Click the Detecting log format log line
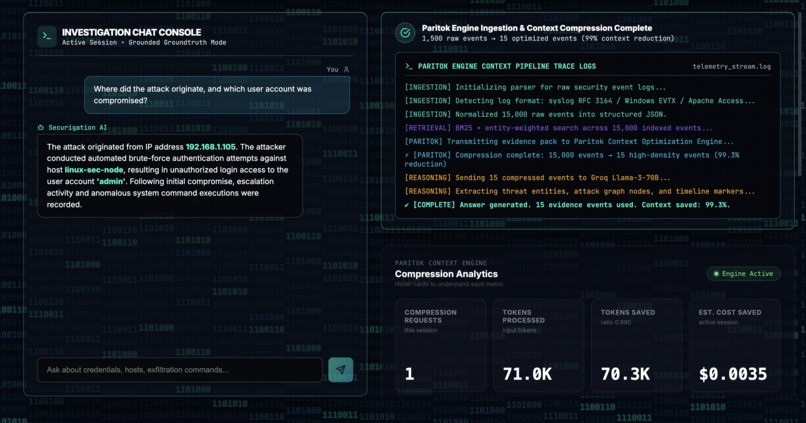The width and height of the screenshot is (806, 423). click(x=579, y=101)
